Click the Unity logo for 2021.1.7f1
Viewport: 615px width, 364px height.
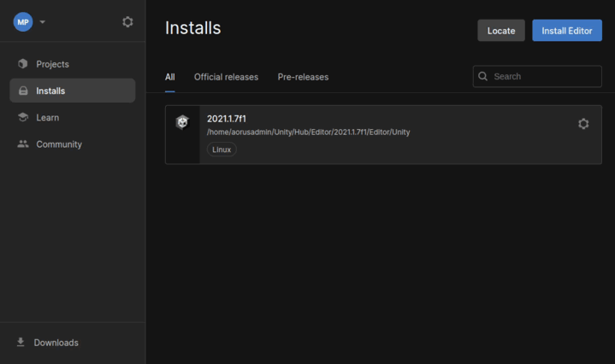182,122
